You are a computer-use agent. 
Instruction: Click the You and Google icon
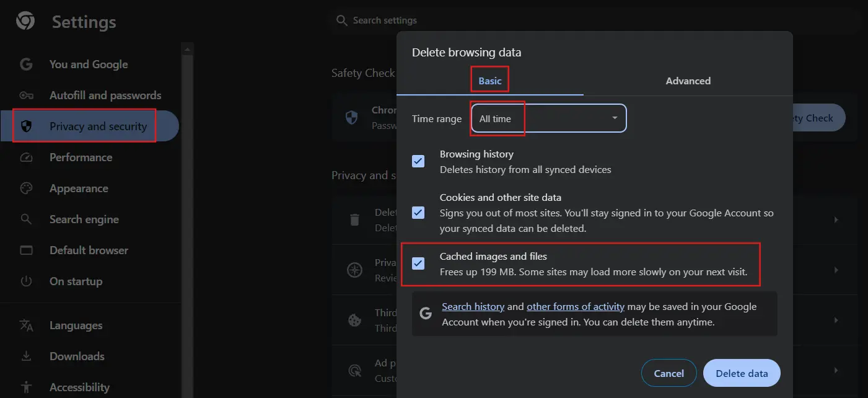point(26,64)
